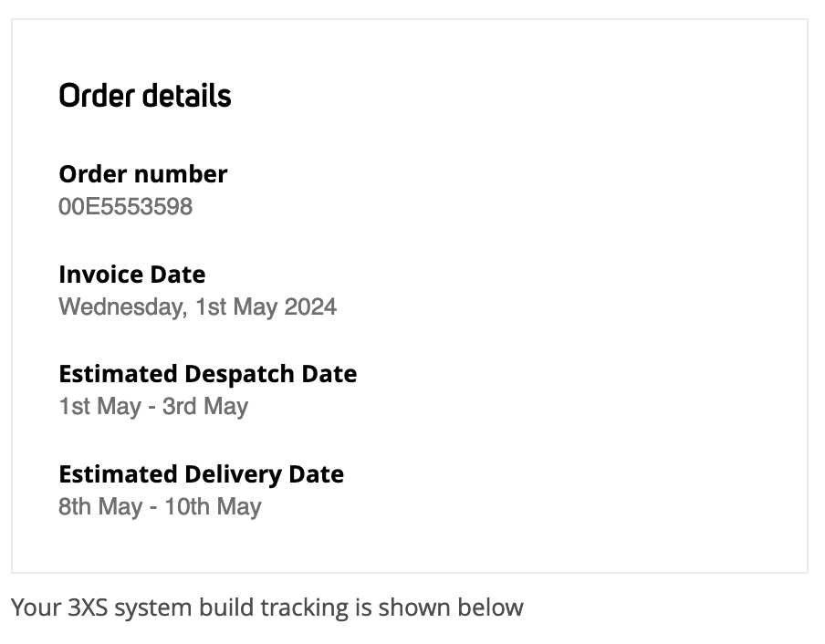Screen dimensions: 825x644
Task: Click the 3XS system build tracking text
Action: [267, 608]
